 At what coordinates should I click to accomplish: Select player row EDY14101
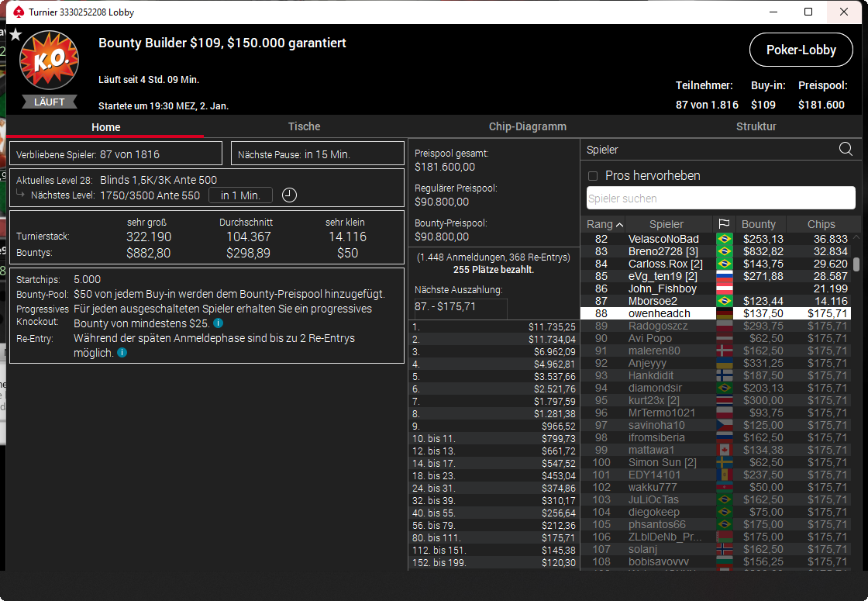[x=715, y=475]
